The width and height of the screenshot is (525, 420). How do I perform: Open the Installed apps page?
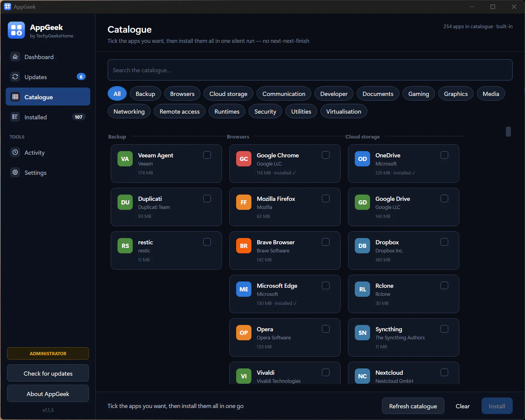click(48, 117)
